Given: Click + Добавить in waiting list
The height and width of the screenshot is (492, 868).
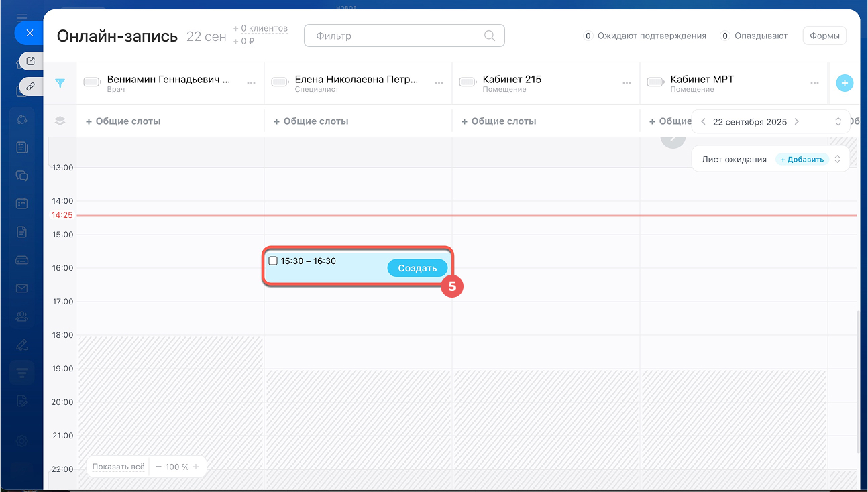Looking at the screenshot, I should point(802,160).
